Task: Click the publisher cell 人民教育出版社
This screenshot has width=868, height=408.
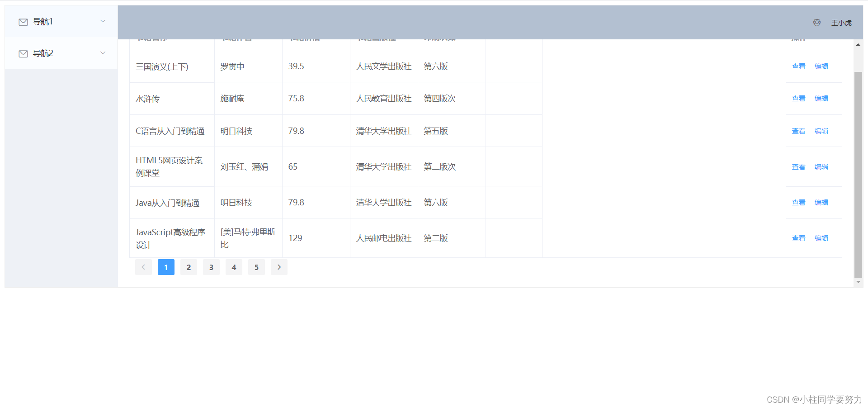Action: (384, 99)
